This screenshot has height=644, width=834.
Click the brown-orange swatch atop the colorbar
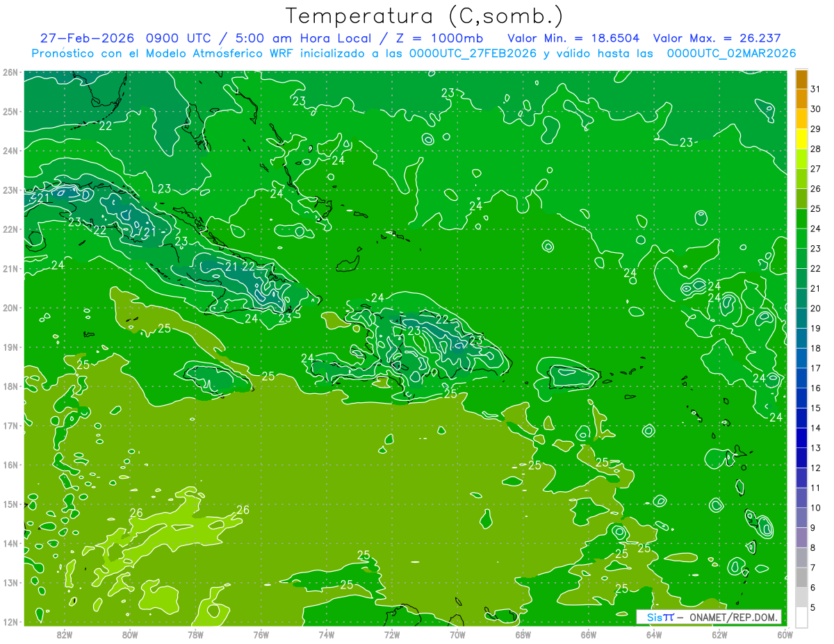[x=801, y=80]
